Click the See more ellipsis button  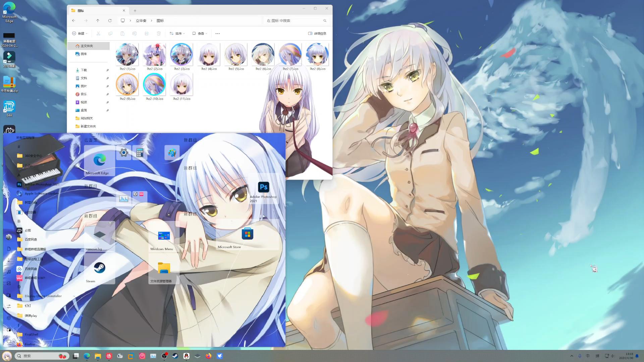click(217, 34)
